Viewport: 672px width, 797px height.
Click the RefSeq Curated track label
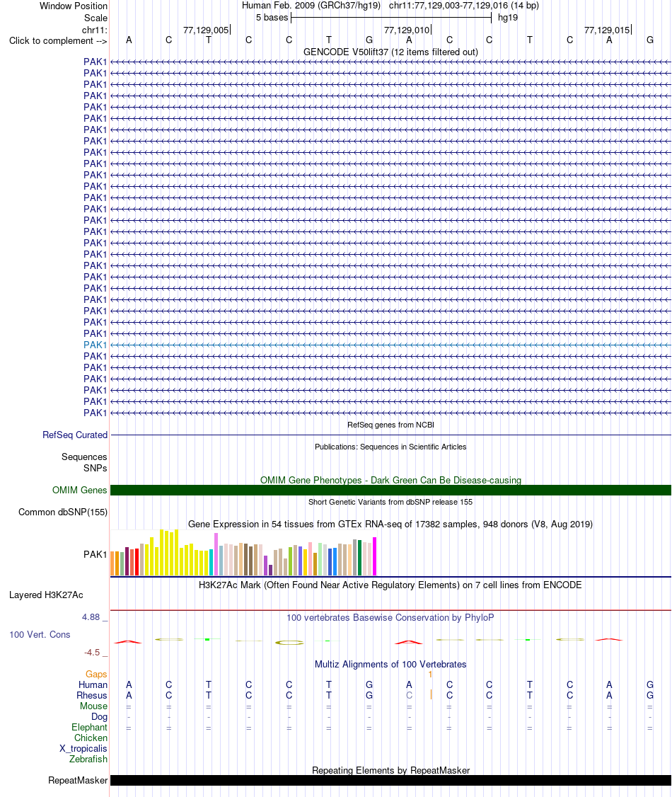(75, 435)
